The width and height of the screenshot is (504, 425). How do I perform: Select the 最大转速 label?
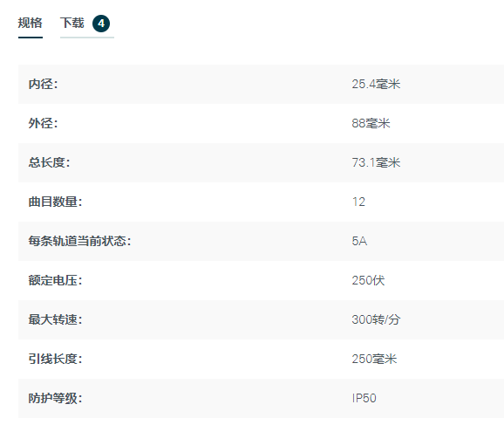(x=55, y=319)
